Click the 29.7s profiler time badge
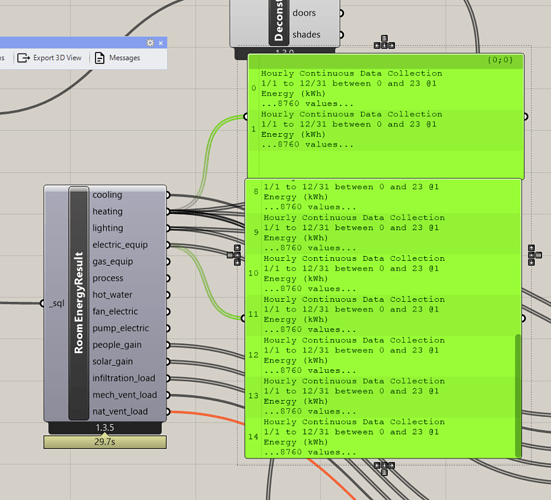This screenshot has height=500, width=551. 105,442
